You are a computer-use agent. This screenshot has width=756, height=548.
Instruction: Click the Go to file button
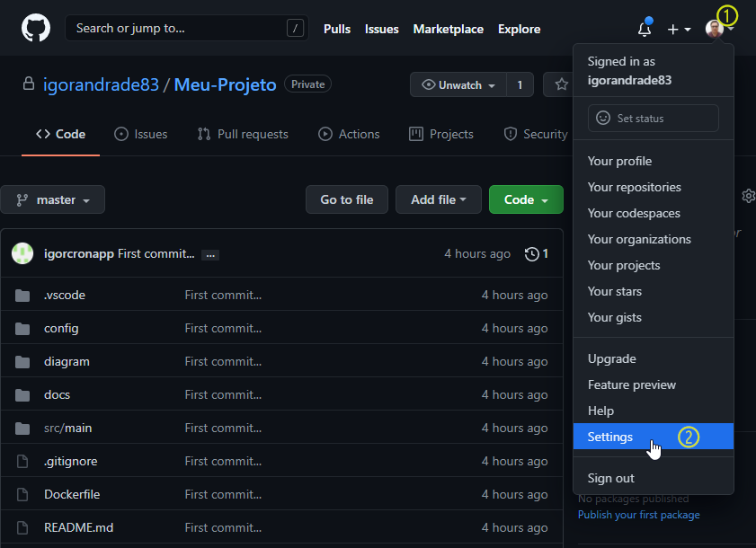point(347,199)
